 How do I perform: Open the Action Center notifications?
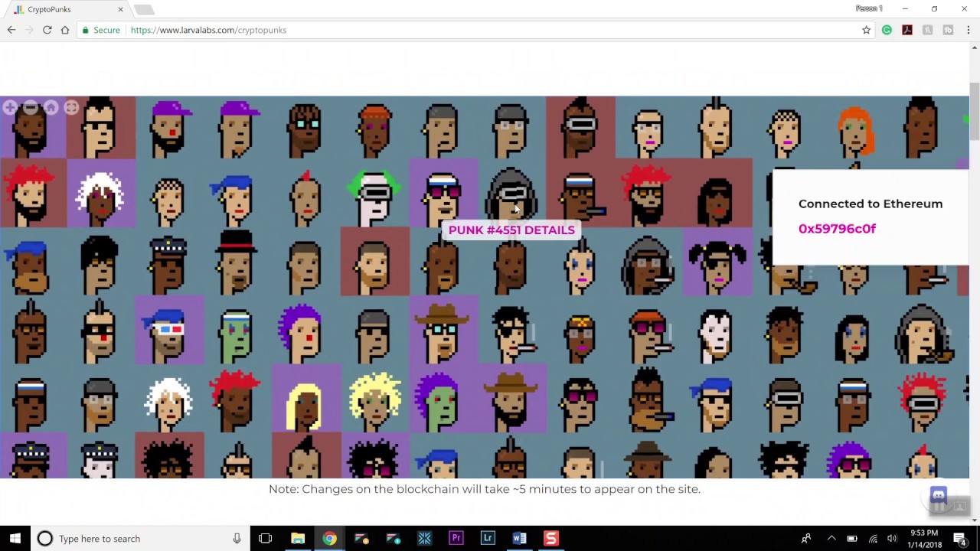pyautogui.click(x=959, y=539)
